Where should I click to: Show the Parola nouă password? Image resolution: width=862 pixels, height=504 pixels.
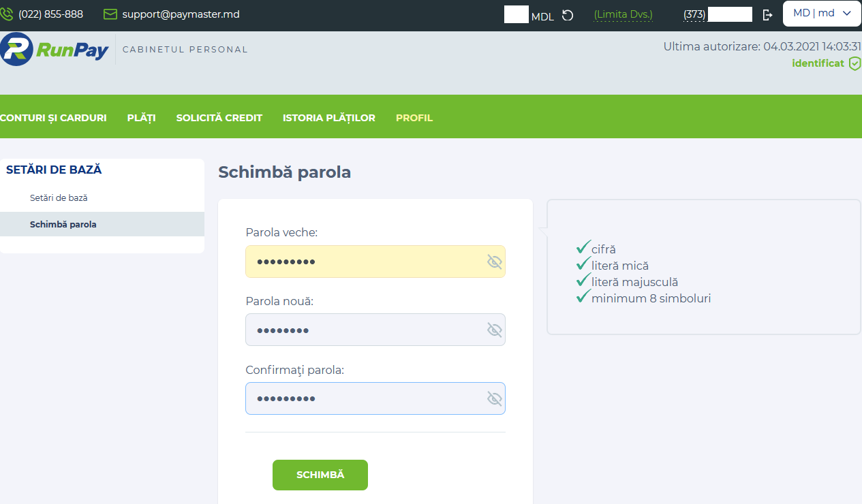495,330
